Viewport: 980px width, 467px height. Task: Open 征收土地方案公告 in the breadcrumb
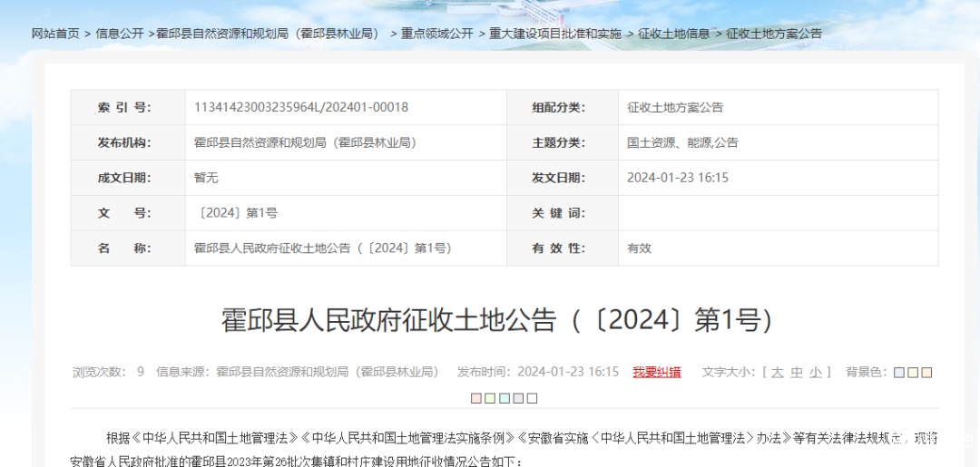click(774, 34)
